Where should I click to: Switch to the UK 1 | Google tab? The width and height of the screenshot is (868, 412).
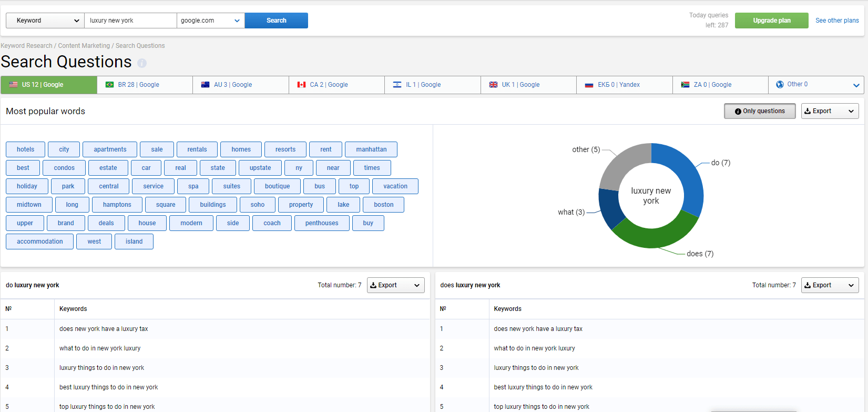pyautogui.click(x=528, y=85)
